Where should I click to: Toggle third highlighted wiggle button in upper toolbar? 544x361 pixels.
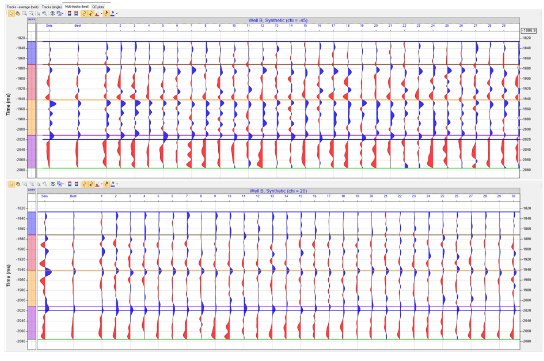coord(107,14)
